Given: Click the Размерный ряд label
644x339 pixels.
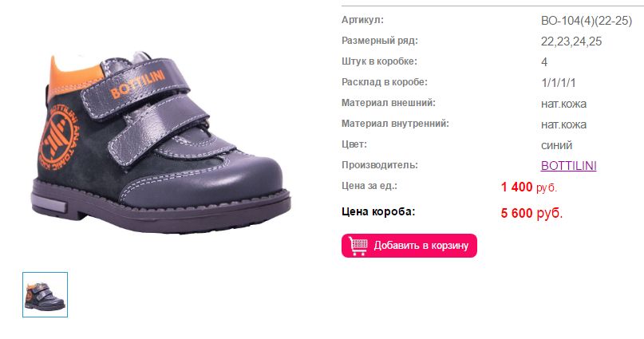Looking at the screenshot, I should tap(380, 41).
